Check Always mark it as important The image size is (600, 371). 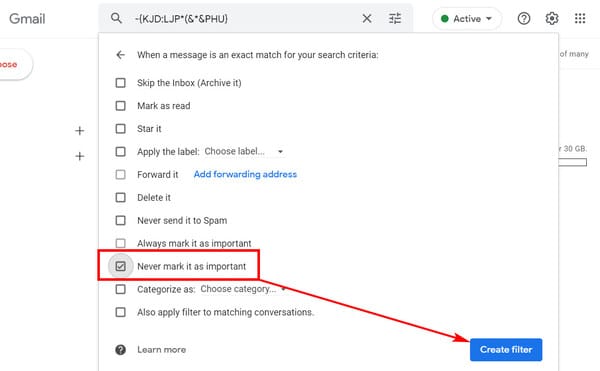tap(121, 243)
